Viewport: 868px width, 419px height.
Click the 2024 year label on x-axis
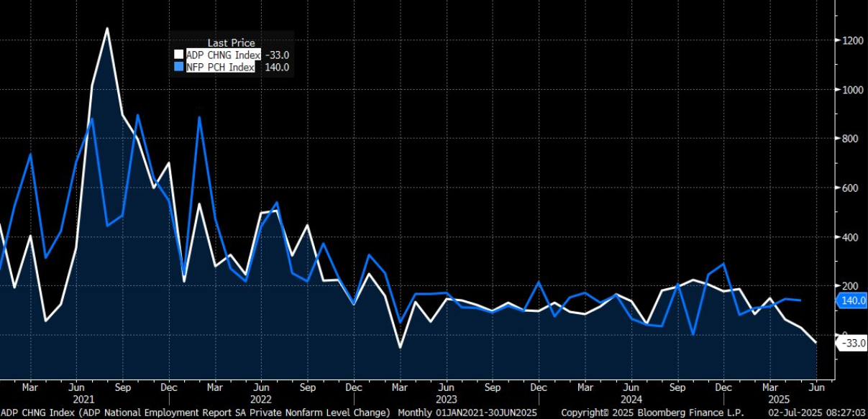[x=631, y=399]
